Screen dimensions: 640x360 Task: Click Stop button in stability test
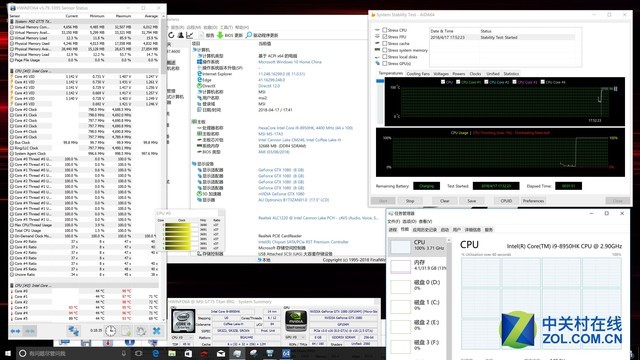pyautogui.click(x=410, y=201)
